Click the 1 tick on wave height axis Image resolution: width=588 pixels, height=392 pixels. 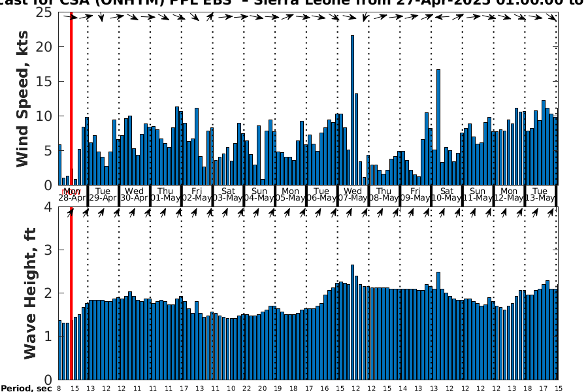click(48, 336)
